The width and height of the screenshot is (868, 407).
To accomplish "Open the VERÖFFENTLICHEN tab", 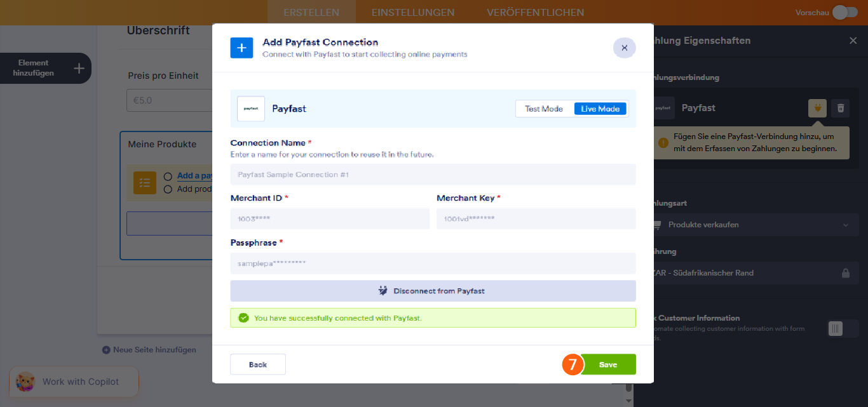I will [535, 12].
